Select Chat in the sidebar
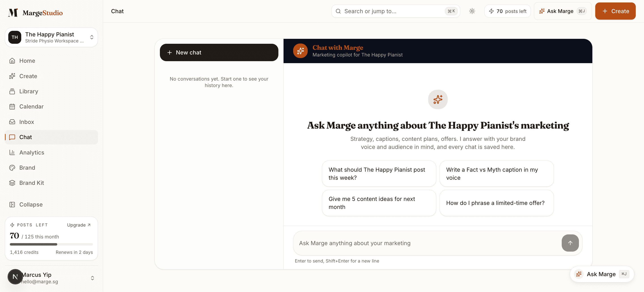Screen dimensions: 644x292 pyautogui.click(x=51, y=137)
